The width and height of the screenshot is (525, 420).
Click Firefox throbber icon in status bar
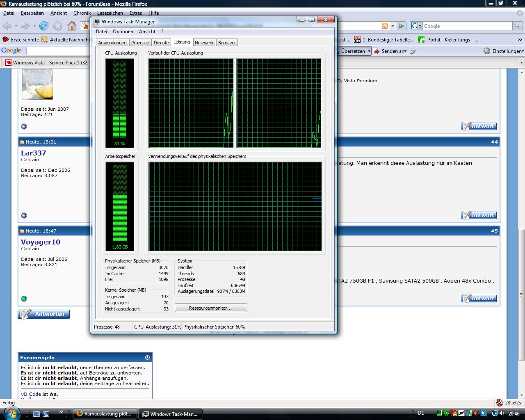(499, 403)
